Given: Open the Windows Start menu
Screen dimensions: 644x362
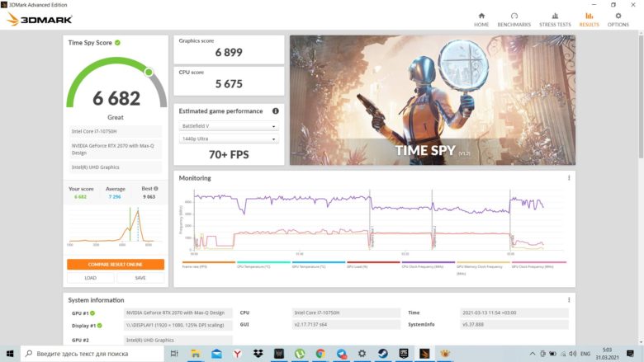Looking at the screenshot, I should [10, 354].
